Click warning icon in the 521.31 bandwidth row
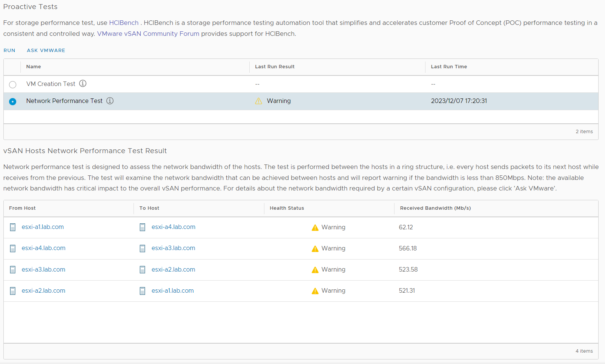Viewport: 605px width, 364px height. point(315,291)
